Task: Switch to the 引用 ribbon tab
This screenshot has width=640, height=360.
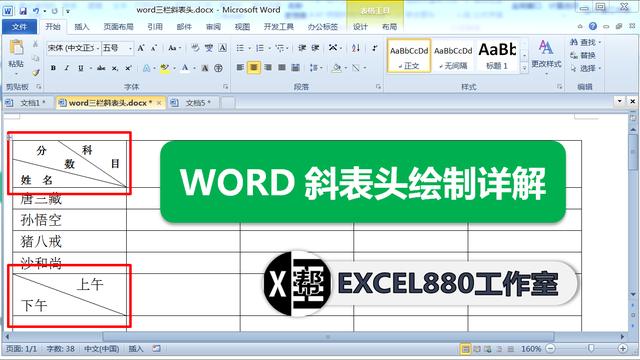Action: tap(155, 27)
